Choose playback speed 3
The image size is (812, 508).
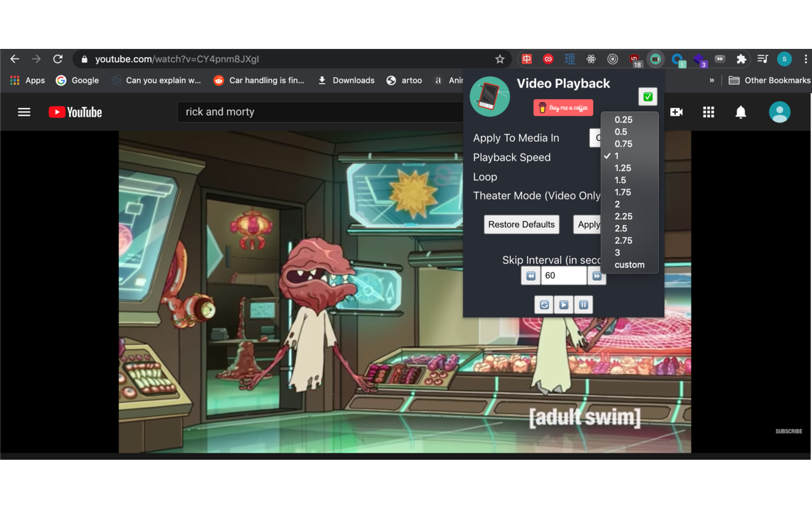point(629,253)
